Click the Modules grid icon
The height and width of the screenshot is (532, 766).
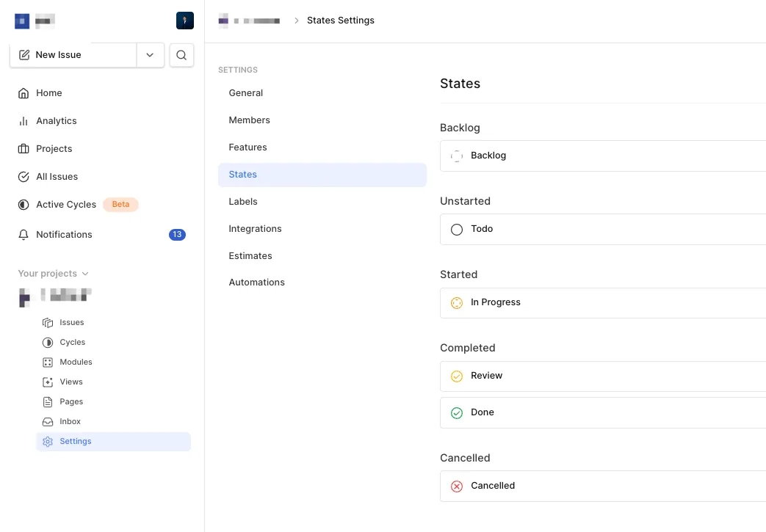[48, 362]
